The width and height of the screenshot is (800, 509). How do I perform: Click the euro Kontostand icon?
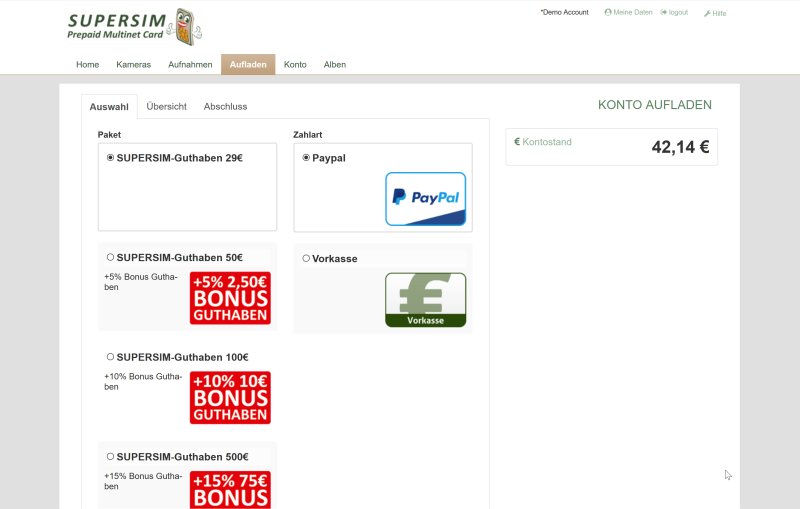[x=517, y=142]
